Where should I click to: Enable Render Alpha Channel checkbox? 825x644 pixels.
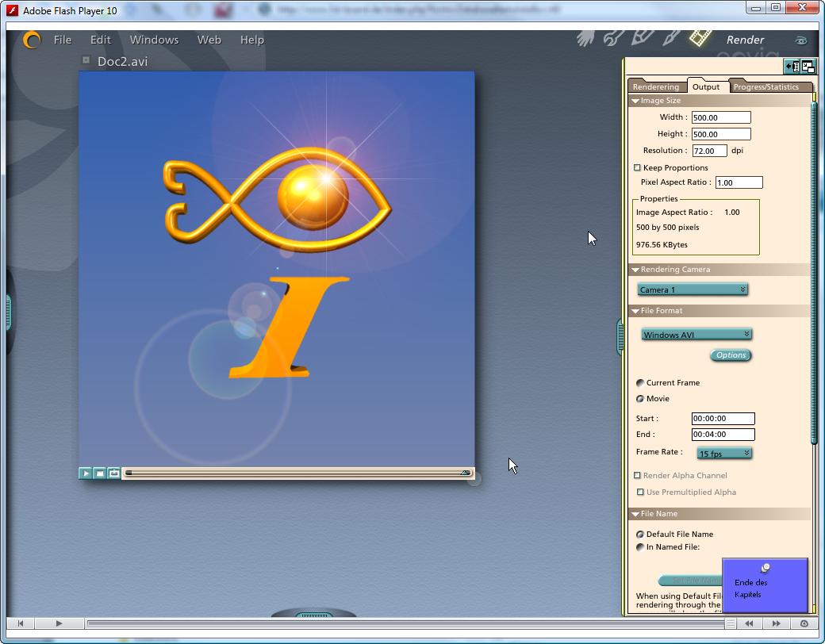pyautogui.click(x=637, y=475)
